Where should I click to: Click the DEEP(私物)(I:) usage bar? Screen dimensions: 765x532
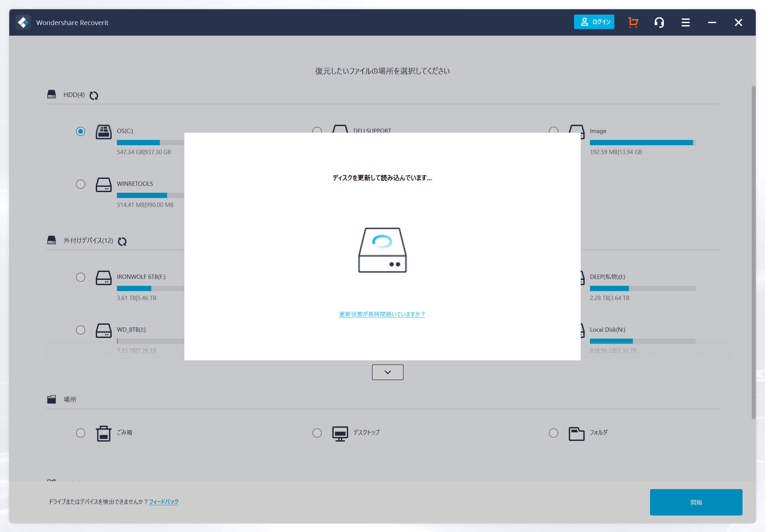pyautogui.click(x=642, y=288)
